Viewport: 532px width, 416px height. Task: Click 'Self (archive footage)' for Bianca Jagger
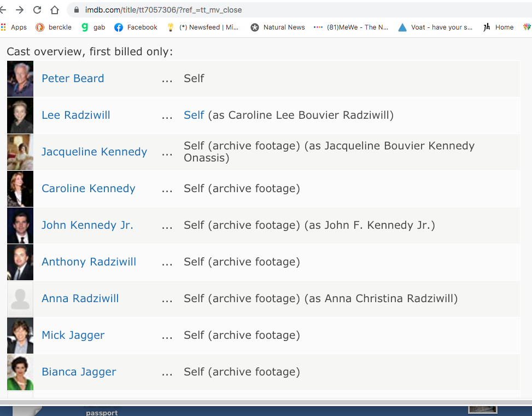point(242,372)
